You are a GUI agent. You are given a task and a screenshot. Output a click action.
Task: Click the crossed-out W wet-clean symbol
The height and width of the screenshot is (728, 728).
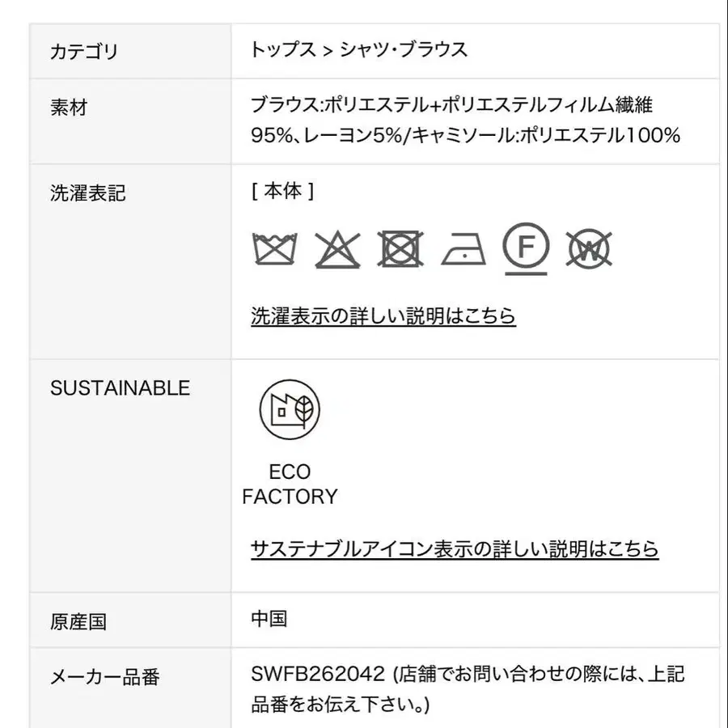pos(589,249)
